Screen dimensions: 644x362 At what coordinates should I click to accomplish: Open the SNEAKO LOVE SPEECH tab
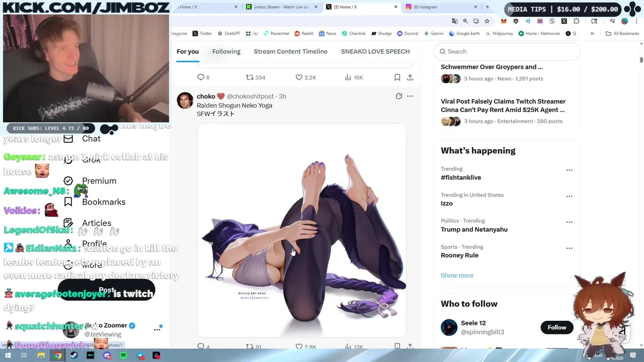(x=375, y=51)
